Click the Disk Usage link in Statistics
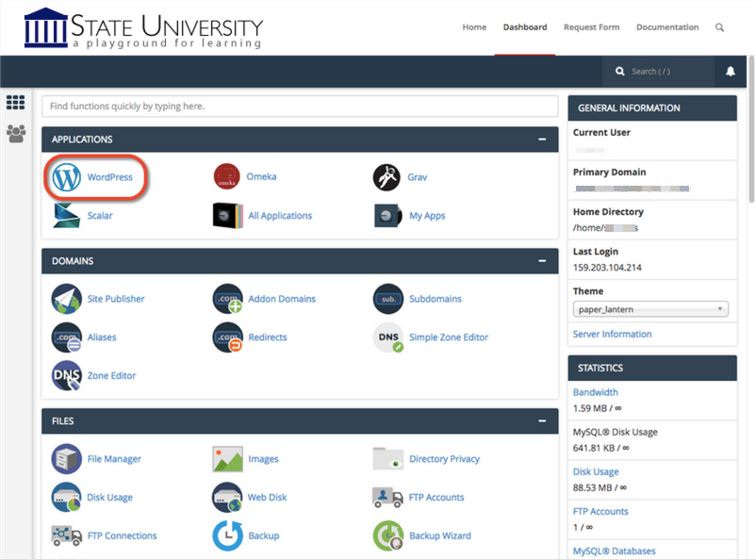This screenshot has width=756, height=560. [596, 471]
